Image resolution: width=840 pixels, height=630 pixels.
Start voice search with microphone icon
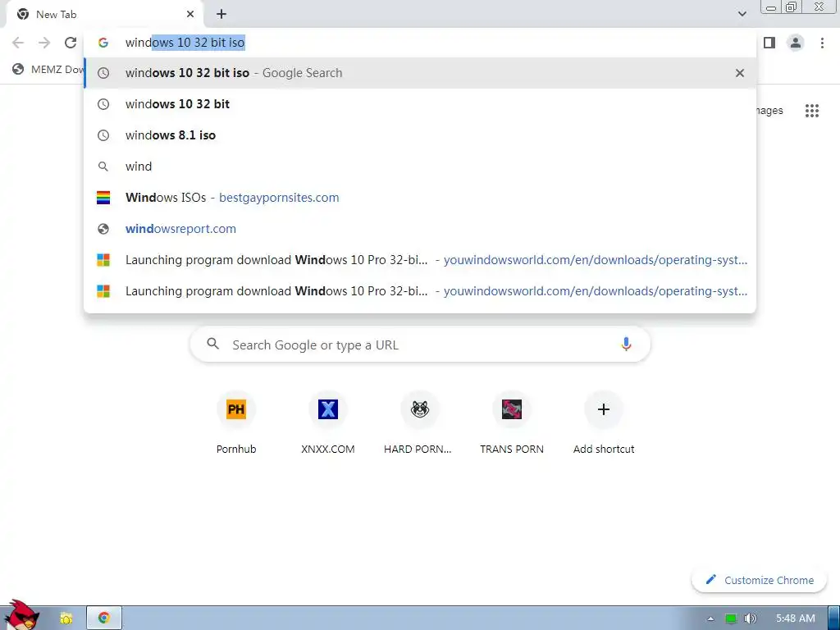click(626, 345)
